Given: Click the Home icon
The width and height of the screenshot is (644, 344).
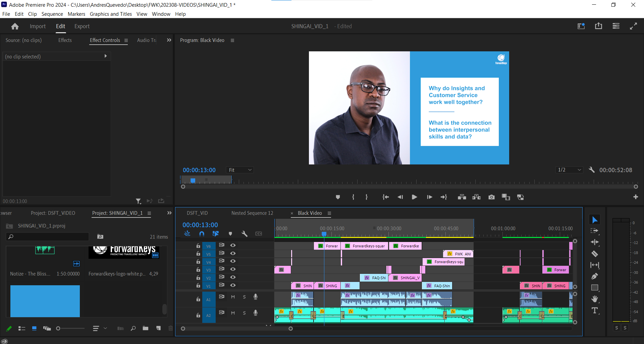Looking at the screenshot, I should point(15,26).
